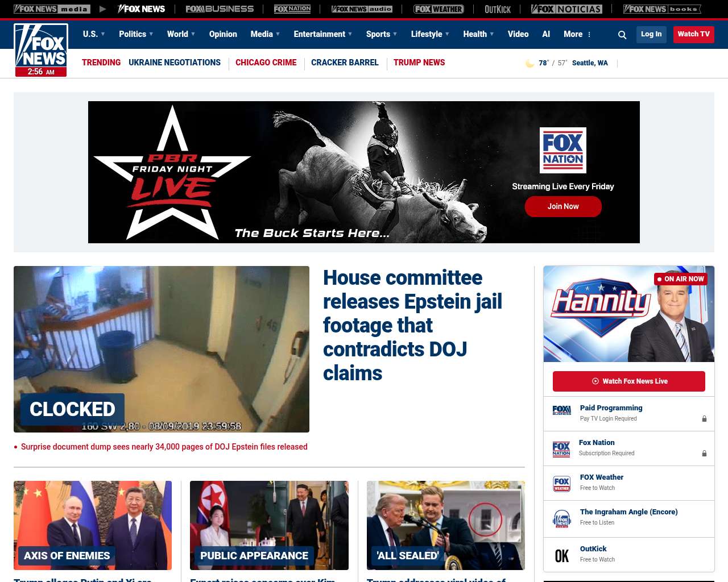728x582 pixels.
Task: Open the Epstein jail footage thumbnail
Action: coord(162,349)
